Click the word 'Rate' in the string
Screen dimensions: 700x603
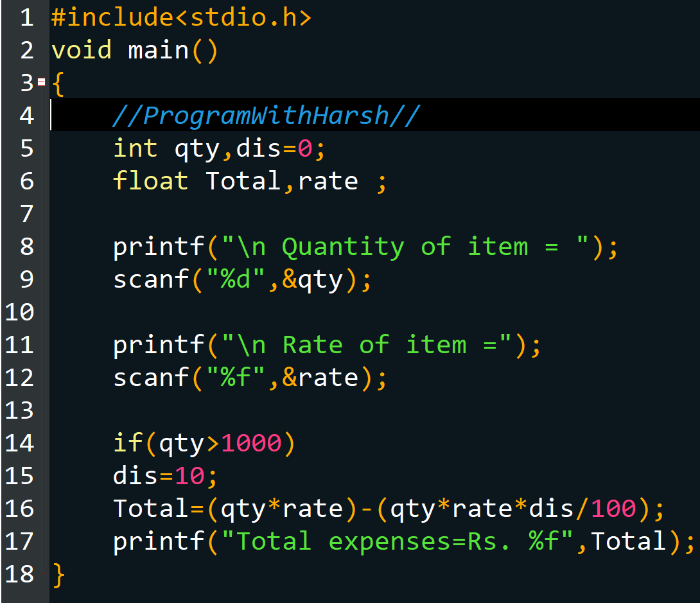point(313,345)
